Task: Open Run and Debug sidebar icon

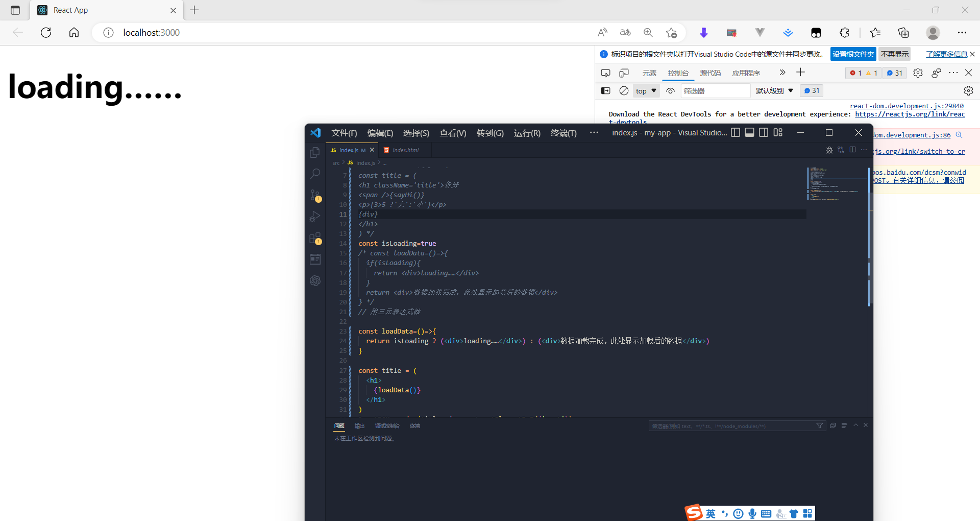Action: coord(315,216)
